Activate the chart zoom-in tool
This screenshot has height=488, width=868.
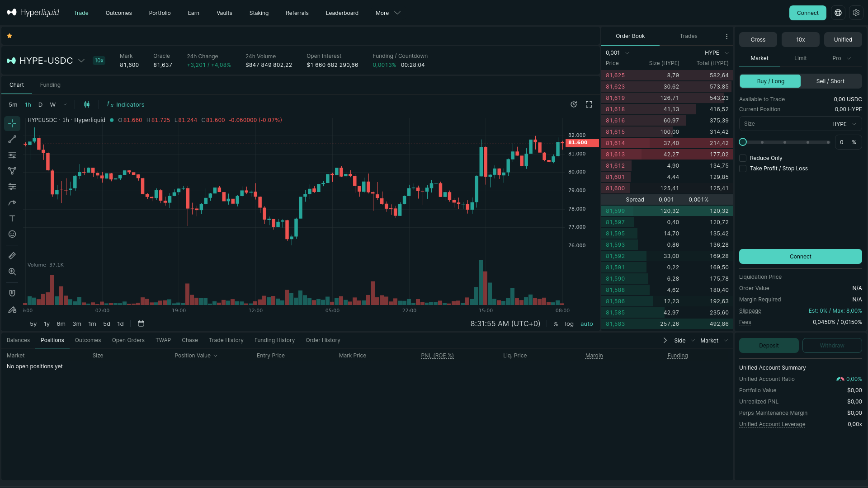pos(12,272)
